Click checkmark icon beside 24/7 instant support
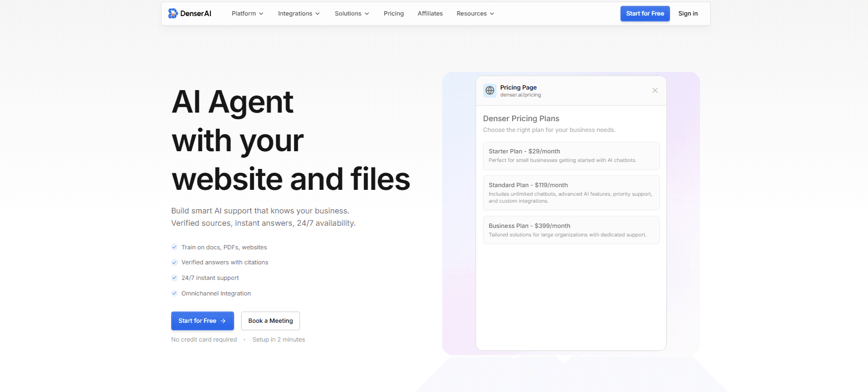 pyautogui.click(x=174, y=278)
